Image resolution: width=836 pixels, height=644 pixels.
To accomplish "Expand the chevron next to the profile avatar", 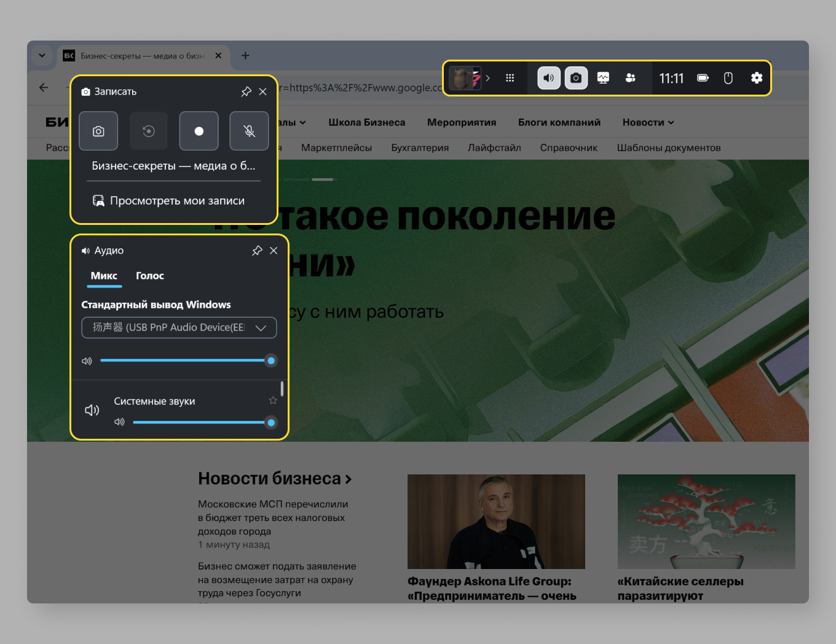I will pyautogui.click(x=488, y=78).
